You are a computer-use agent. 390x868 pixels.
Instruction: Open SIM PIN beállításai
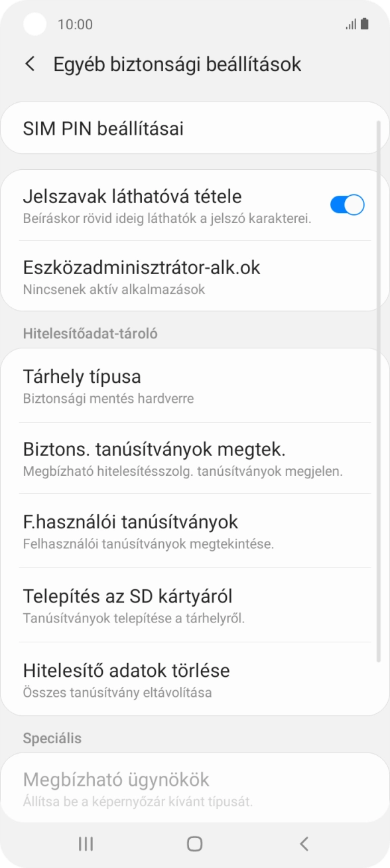195,128
